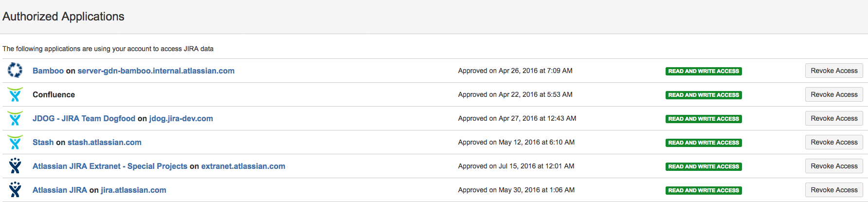Viewport: 868px width, 202px height.
Task: Revoke access for Atlassian JIRA on jira.atlassian.com
Action: (x=833, y=190)
